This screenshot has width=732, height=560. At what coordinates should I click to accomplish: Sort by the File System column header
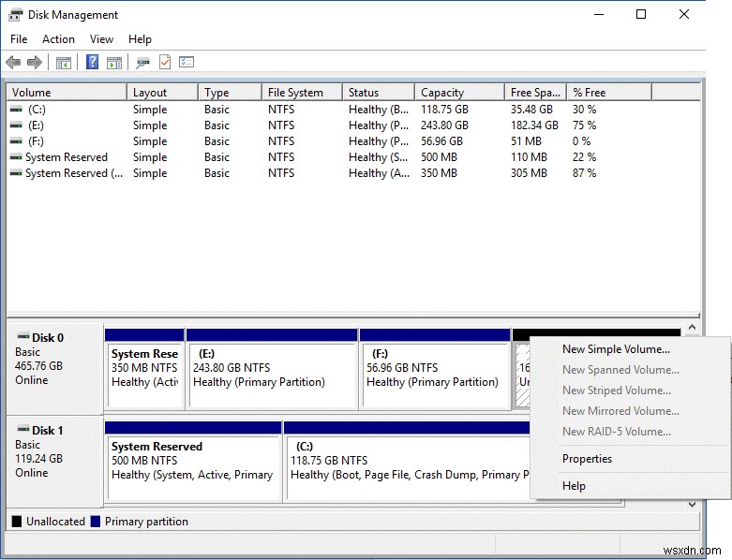pyautogui.click(x=302, y=93)
